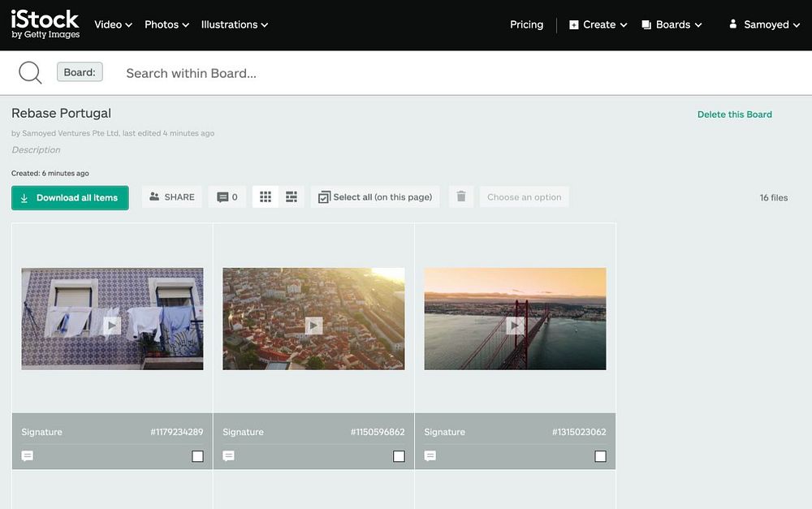This screenshot has height=509, width=812.
Task: Edit the board Description field
Action: click(36, 149)
